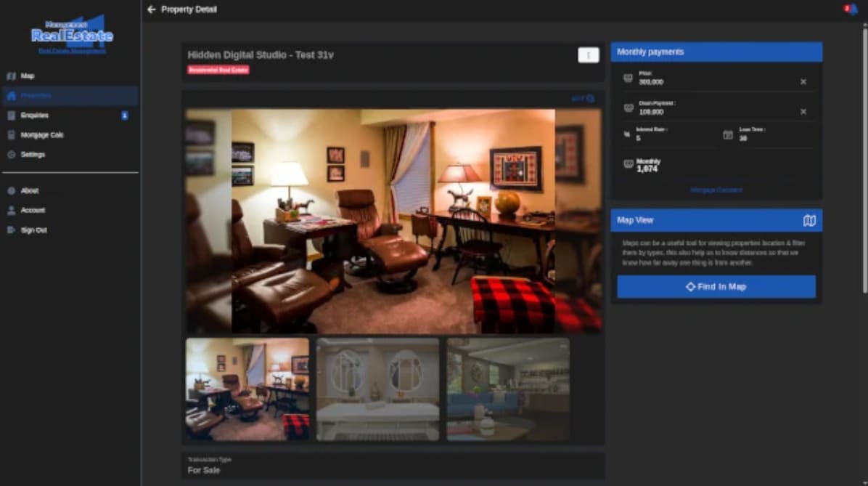Open Enquiries from the sidebar icon
Image resolution: width=868 pixels, height=486 pixels.
point(12,115)
